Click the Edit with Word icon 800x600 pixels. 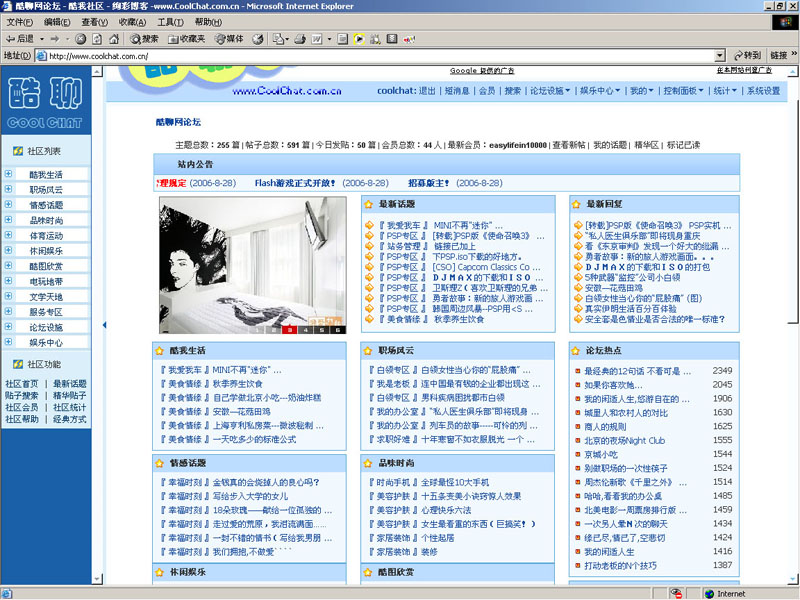point(317,39)
